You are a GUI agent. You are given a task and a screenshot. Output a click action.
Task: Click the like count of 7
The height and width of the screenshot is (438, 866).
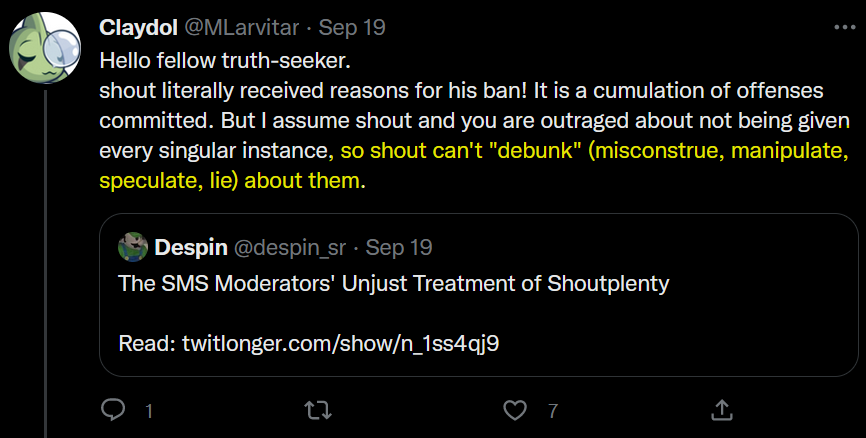[x=551, y=410]
